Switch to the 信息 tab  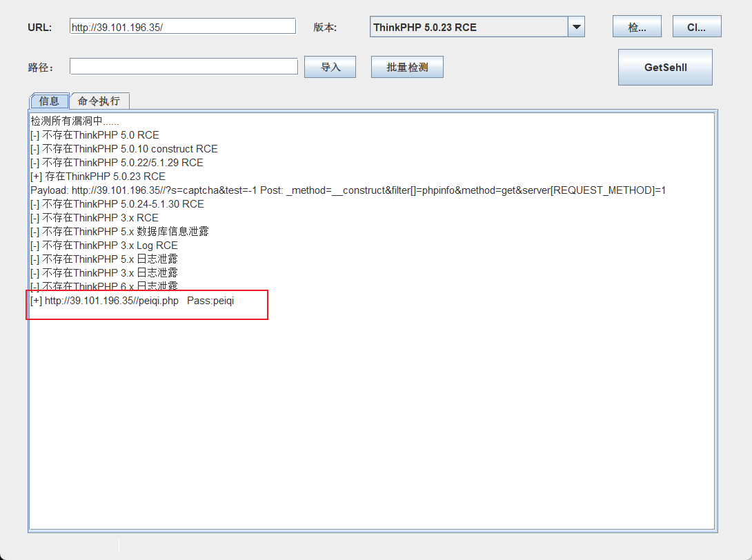(x=50, y=101)
